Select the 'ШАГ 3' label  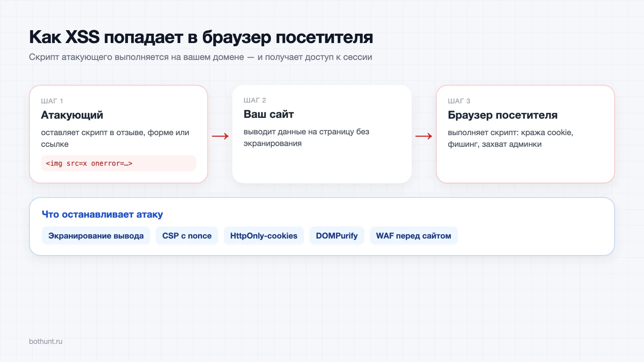459,101
